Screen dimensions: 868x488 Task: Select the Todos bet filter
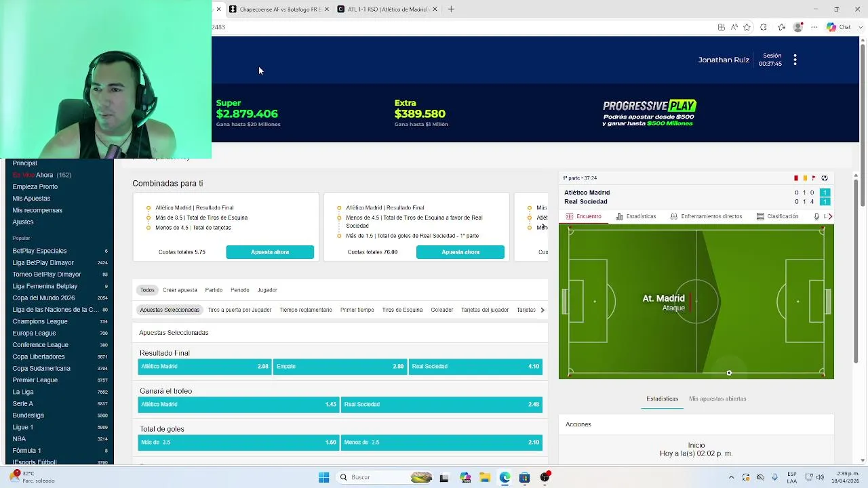pos(147,290)
